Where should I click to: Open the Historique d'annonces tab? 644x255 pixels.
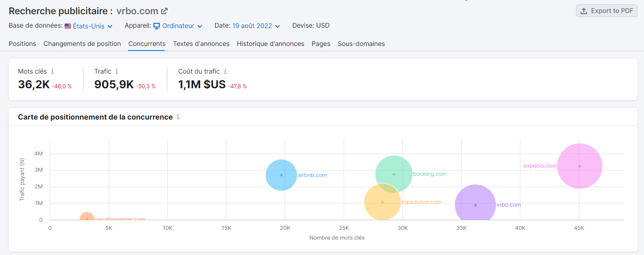coord(271,44)
